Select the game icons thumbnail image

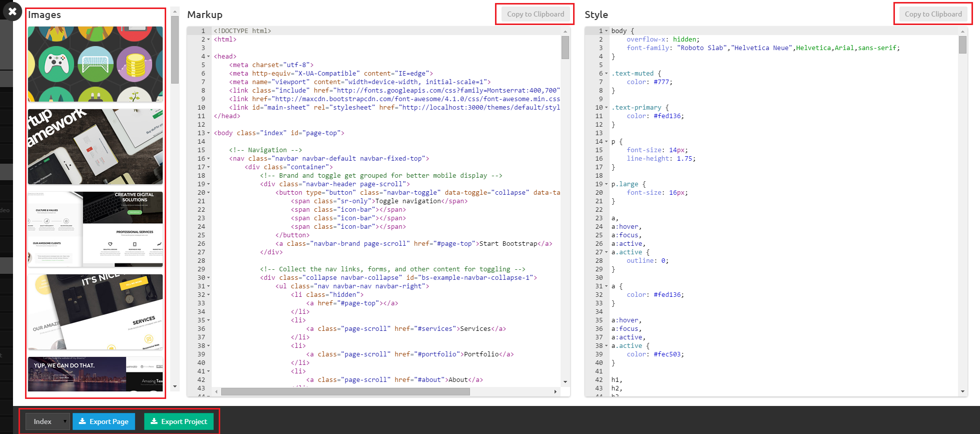click(x=95, y=64)
